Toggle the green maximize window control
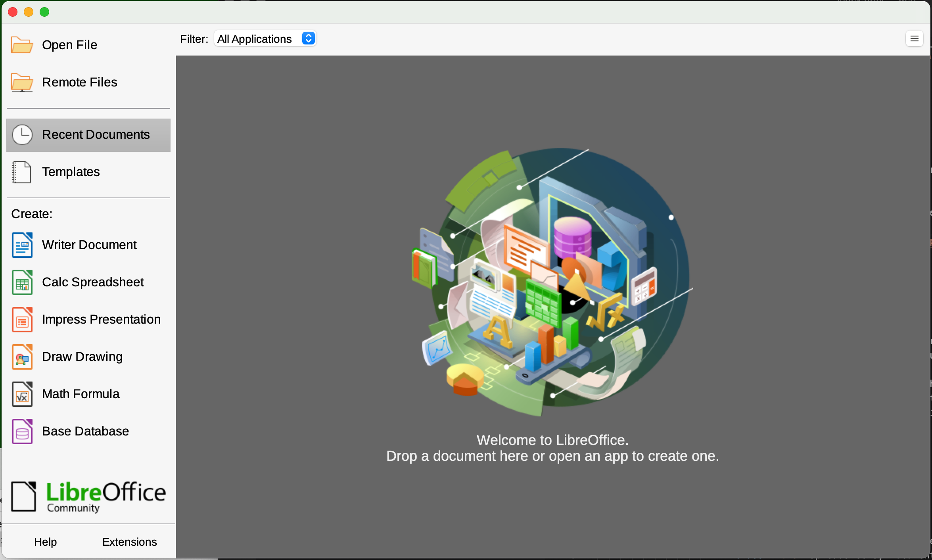Viewport: 932px width, 560px height. [x=44, y=12]
